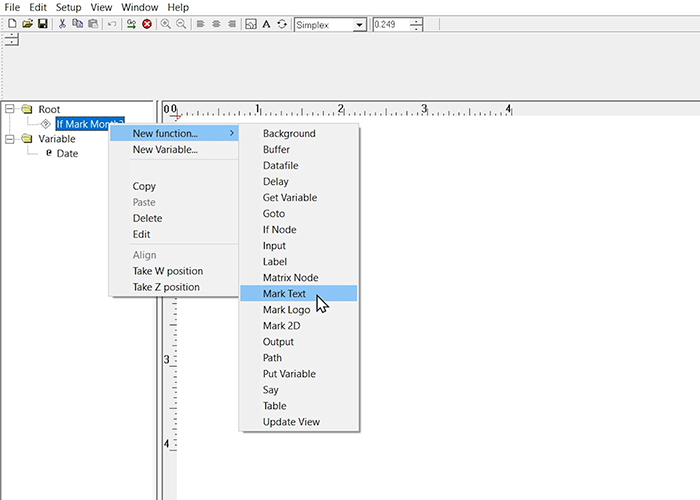Click the Align center toolbar icon
Screen dimensions: 700x500
(216, 24)
